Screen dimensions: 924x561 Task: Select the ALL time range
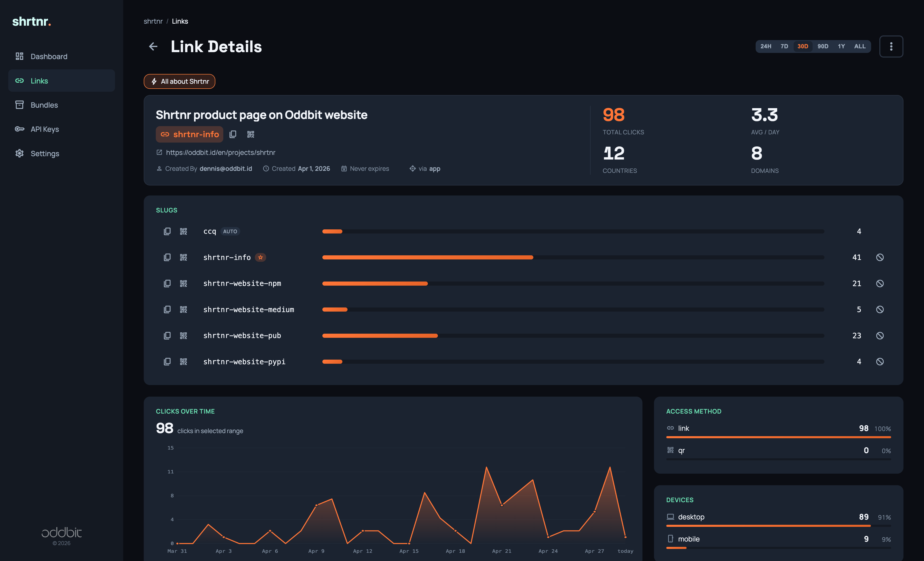click(x=860, y=46)
